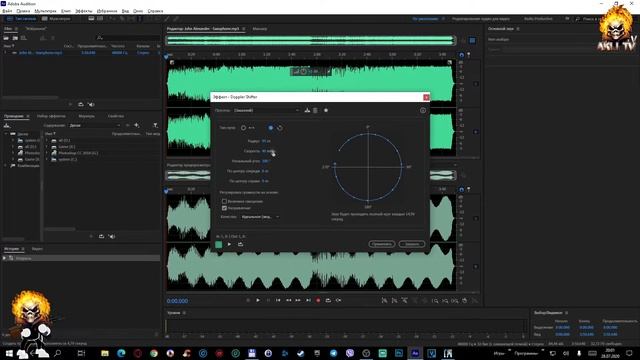Switch to the Набор эффектов tab
640x360 pixels.
click(51, 116)
